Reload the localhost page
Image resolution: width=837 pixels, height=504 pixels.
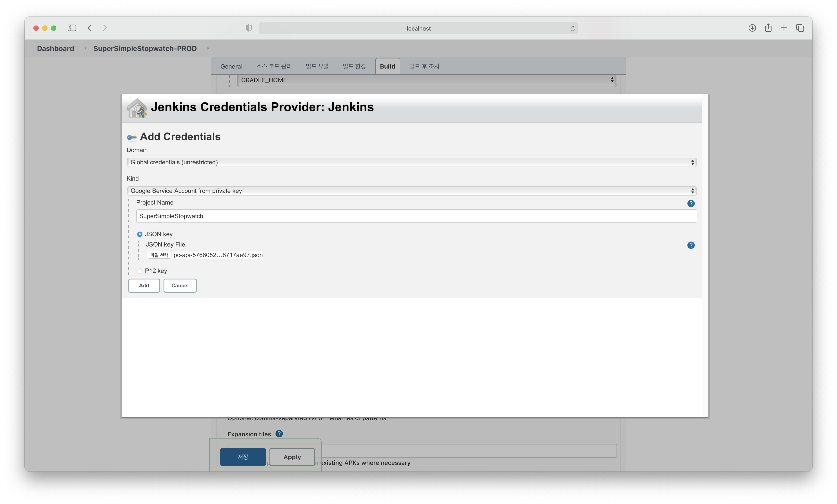[x=572, y=29]
